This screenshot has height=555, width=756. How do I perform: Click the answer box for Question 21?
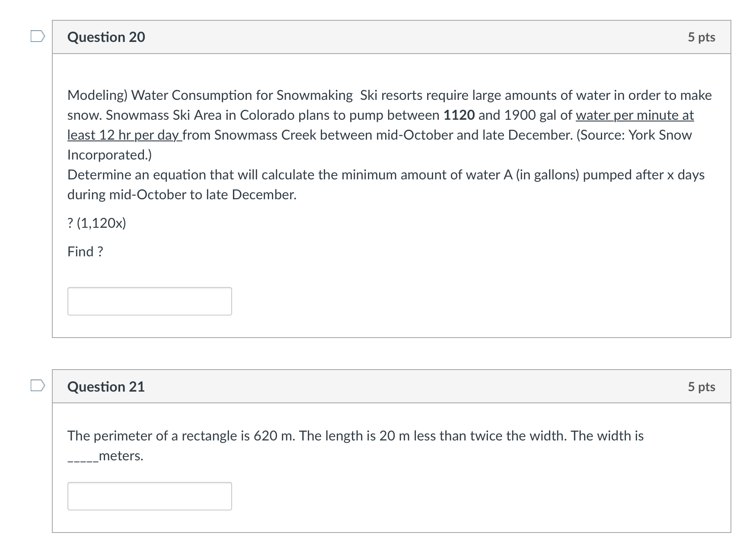pyautogui.click(x=150, y=496)
